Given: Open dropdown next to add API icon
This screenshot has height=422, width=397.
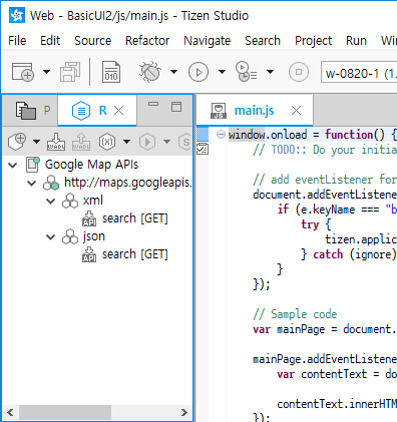Looking at the screenshot, I should (x=36, y=142).
